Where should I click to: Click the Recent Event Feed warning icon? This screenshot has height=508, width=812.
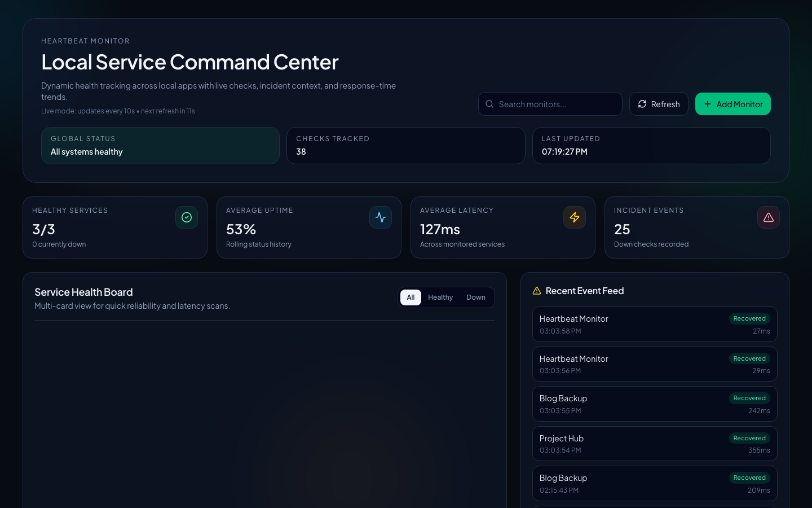(x=537, y=291)
